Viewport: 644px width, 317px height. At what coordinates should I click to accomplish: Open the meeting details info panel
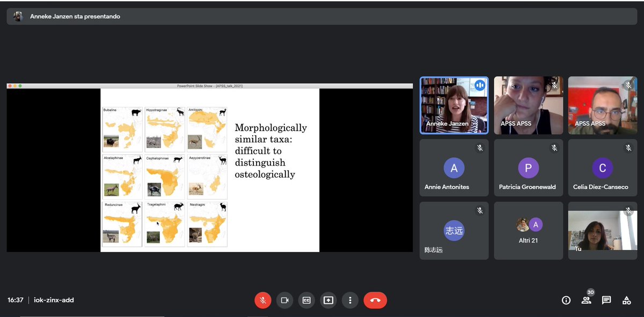coord(566,300)
